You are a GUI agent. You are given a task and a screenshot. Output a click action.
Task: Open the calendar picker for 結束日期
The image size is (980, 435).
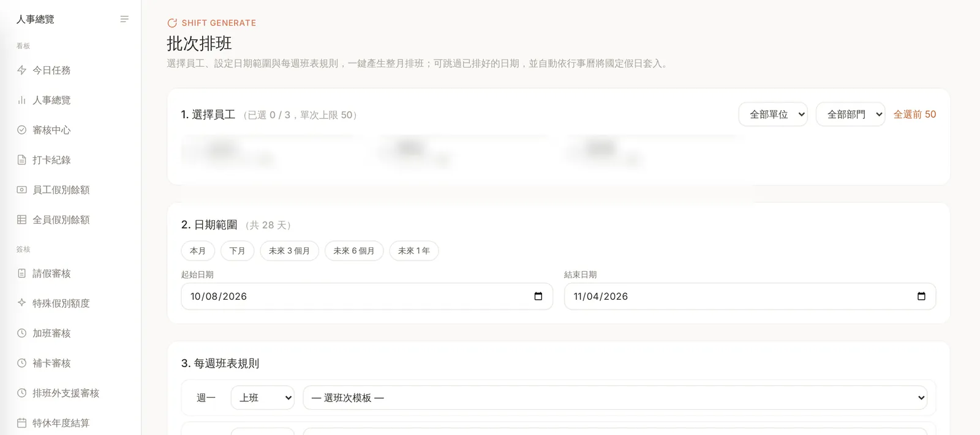pyautogui.click(x=921, y=297)
